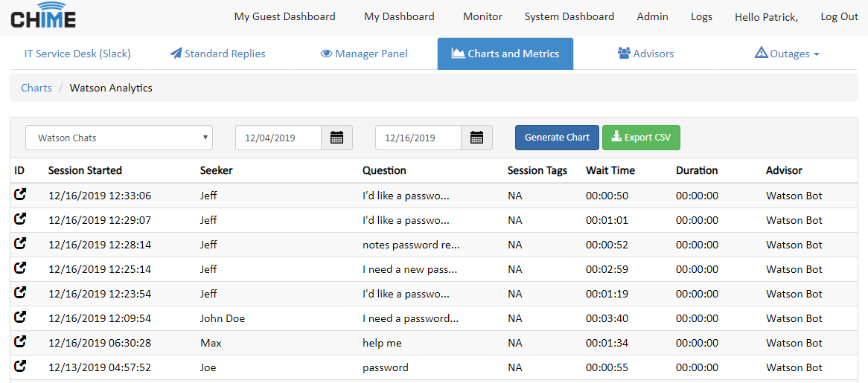View the Logs page
This screenshot has width=868, height=383.
click(701, 16)
